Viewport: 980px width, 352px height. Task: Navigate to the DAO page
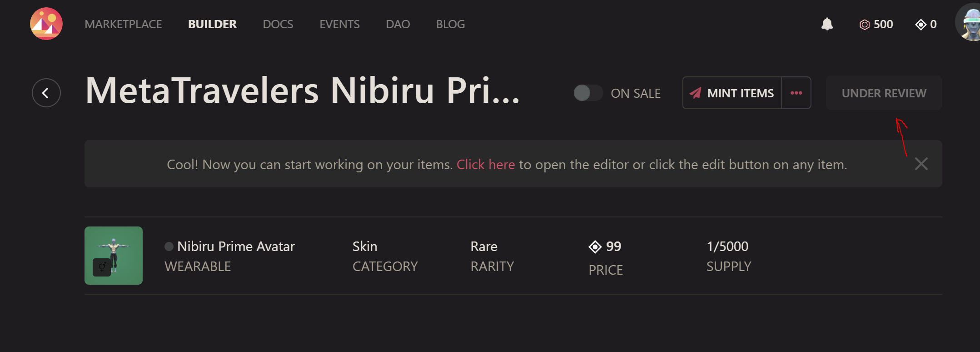[x=398, y=24]
